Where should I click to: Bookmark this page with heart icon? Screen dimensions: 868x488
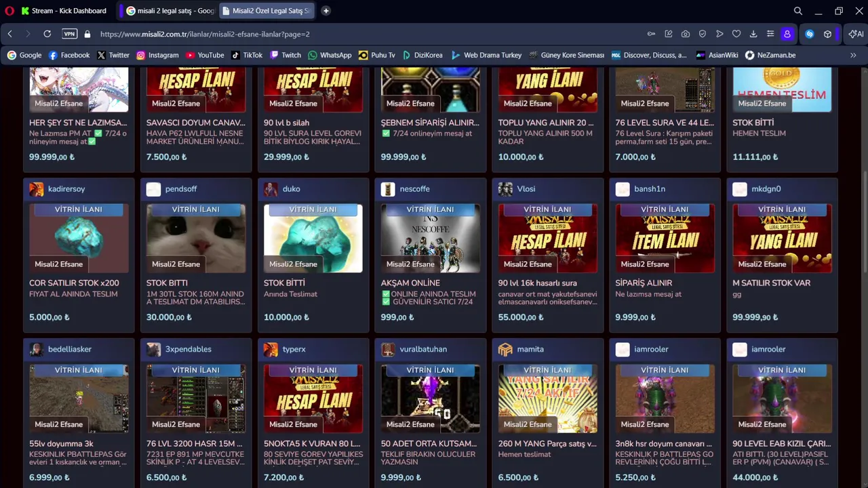[736, 34]
